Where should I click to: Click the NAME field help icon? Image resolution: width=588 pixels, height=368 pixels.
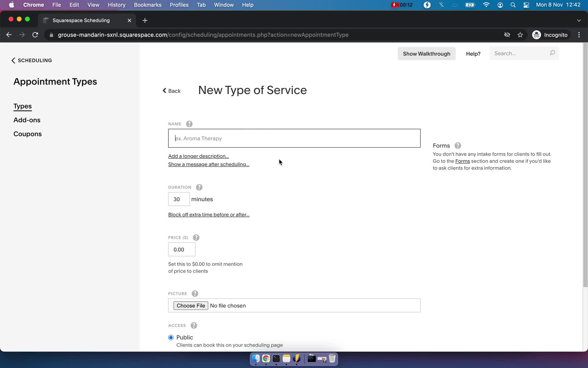(189, 123)
